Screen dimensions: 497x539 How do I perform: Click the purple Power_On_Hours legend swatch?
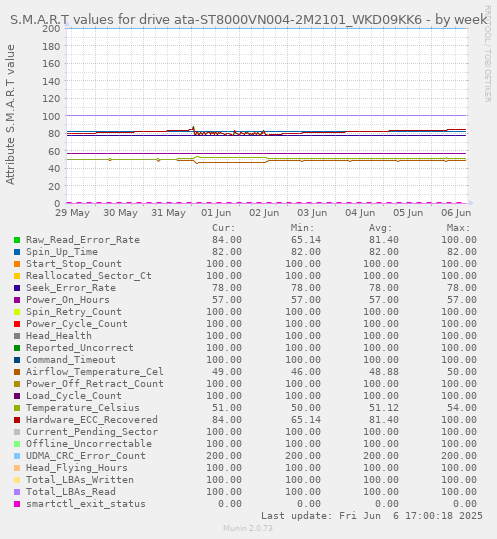coord(17,300)
